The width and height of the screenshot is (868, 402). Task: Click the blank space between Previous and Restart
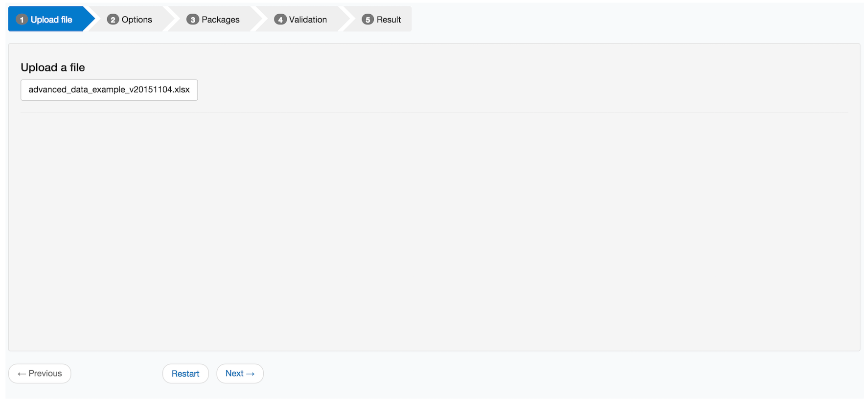pyautogui.click(x=116, y=374)
